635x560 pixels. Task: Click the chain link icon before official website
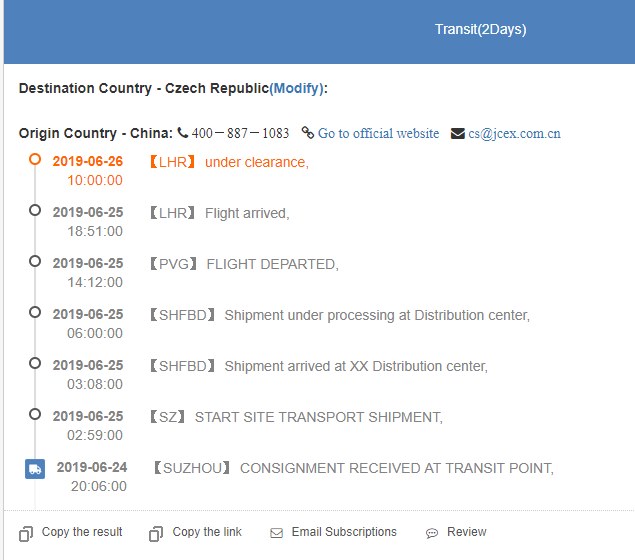pos(308,133)
